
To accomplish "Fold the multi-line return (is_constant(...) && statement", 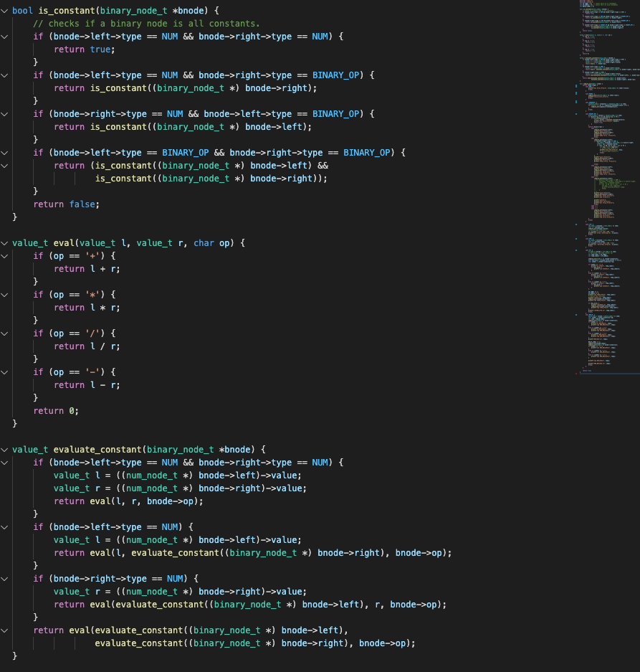I will 5,166.
